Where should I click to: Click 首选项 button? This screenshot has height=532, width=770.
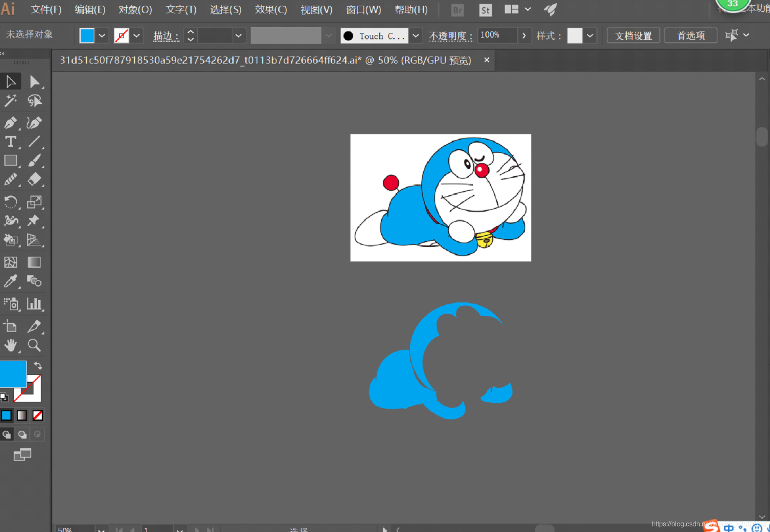(691, 36)
